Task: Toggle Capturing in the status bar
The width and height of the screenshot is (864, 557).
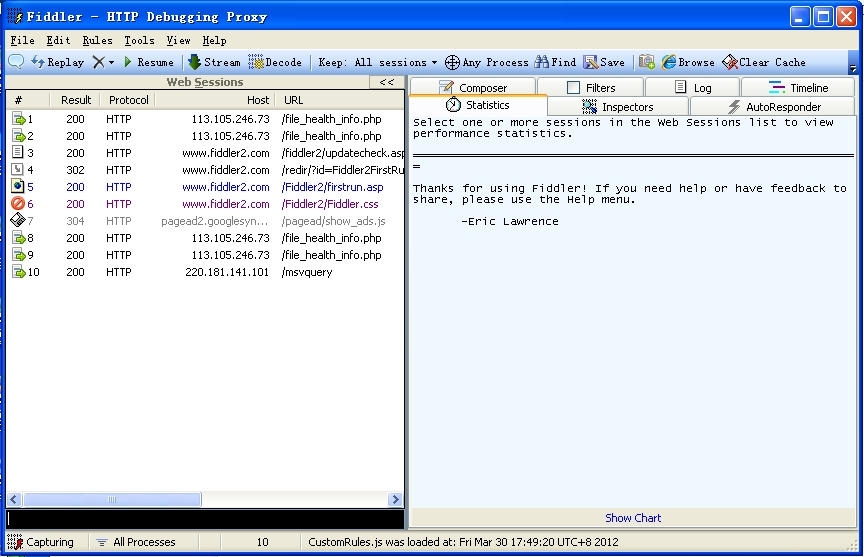Action: (41, 542)
